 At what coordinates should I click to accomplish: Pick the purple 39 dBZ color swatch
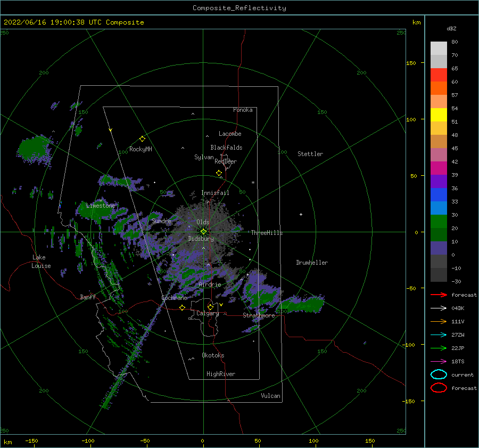[x=439, y=181]
